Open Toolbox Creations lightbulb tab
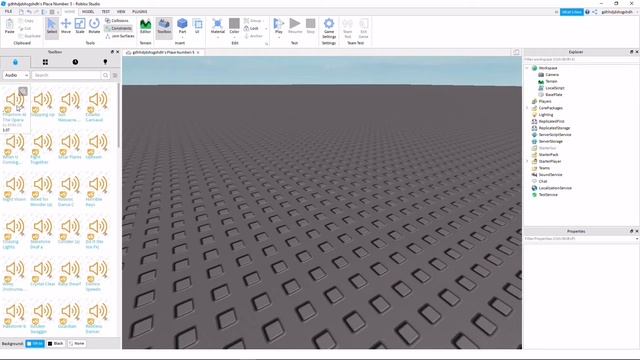The height and width of the screenshot is (360, 640). (x=105, y=62)
